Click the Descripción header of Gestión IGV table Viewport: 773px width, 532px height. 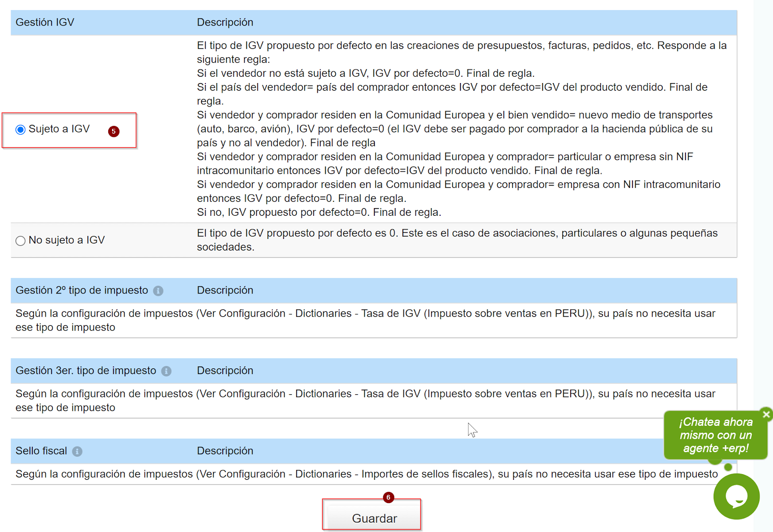tap(225, 22)
